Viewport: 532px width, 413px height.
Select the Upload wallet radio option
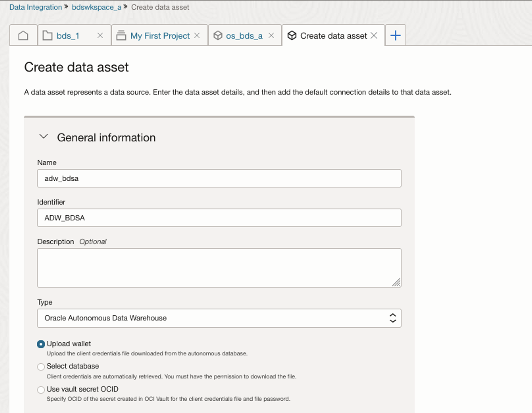coord(41,344)
